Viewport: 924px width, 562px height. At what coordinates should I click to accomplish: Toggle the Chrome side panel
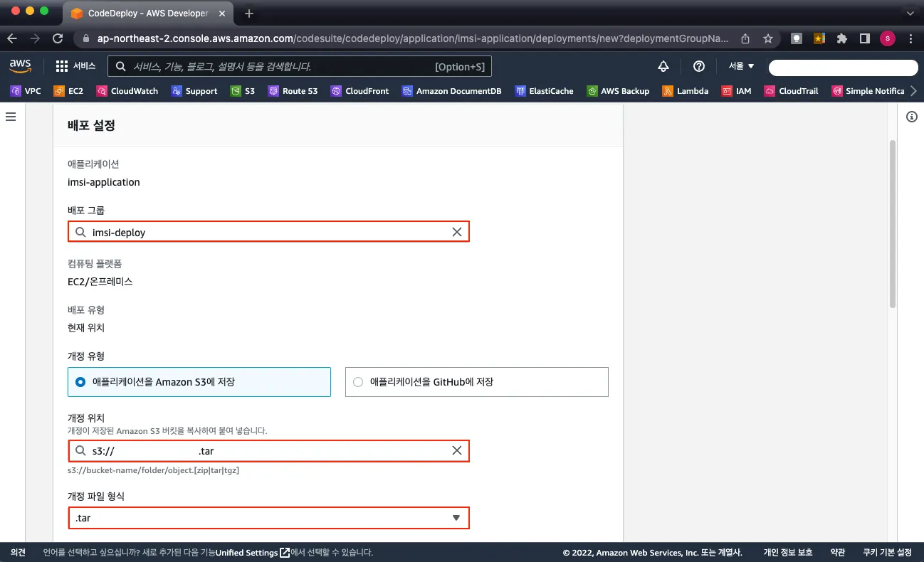864,39
